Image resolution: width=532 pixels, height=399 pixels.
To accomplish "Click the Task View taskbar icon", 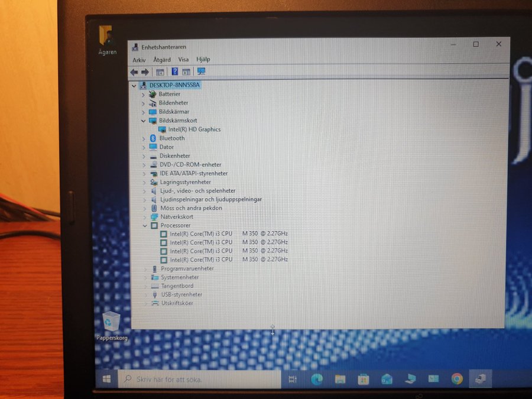I will tap(292, 379).
